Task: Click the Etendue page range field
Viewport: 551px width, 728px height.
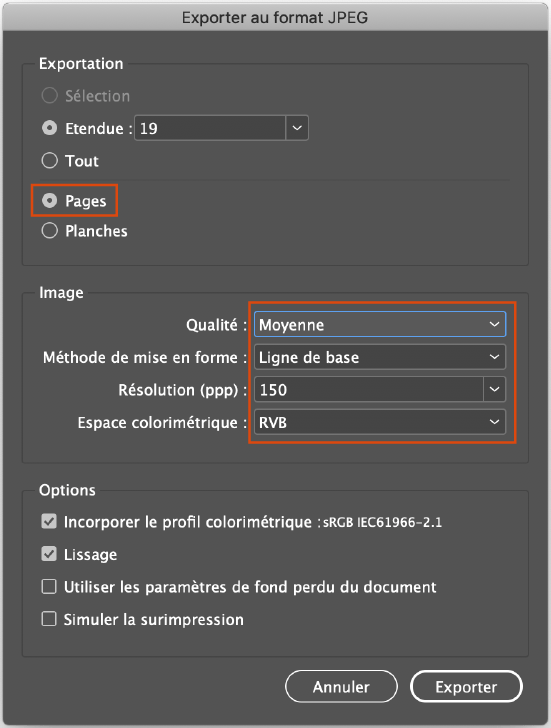Action: click(210, 128)
